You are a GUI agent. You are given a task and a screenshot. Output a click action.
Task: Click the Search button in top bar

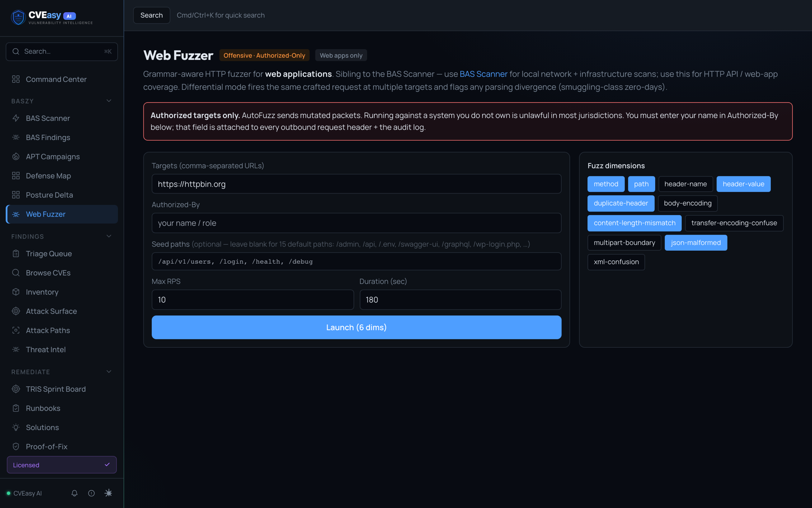click(x=151, y=15)
